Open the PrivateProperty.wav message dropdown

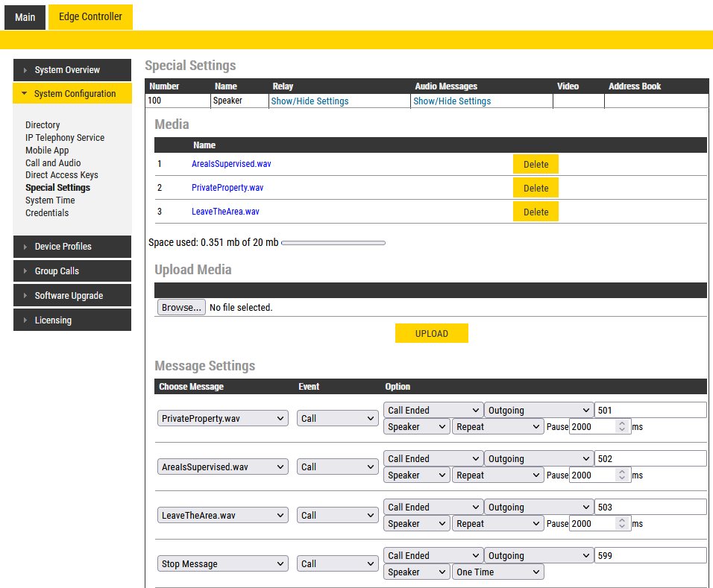pyautogui.click(x=223, y=419)
